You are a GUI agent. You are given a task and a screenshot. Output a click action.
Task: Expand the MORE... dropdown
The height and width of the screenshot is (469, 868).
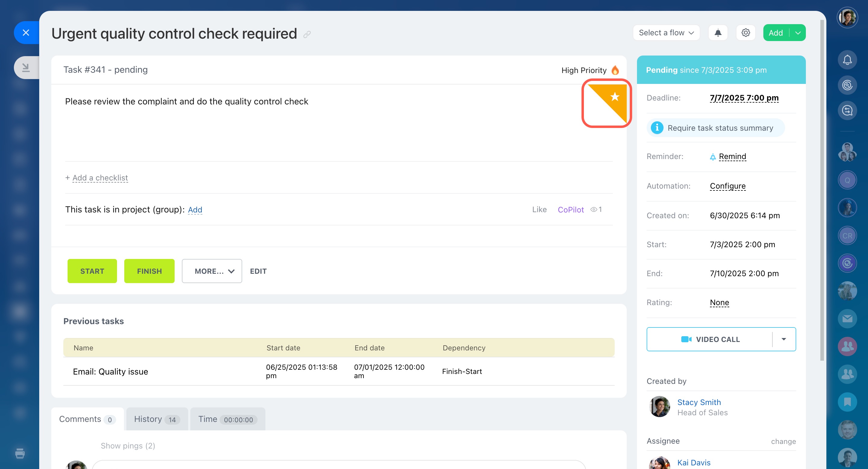click(x=212, y=271)
